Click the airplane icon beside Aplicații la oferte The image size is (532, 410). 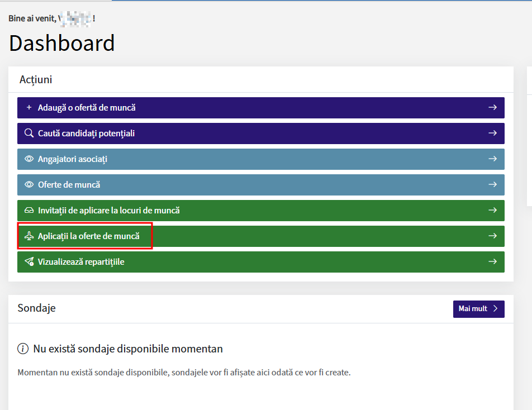[29, 236]
